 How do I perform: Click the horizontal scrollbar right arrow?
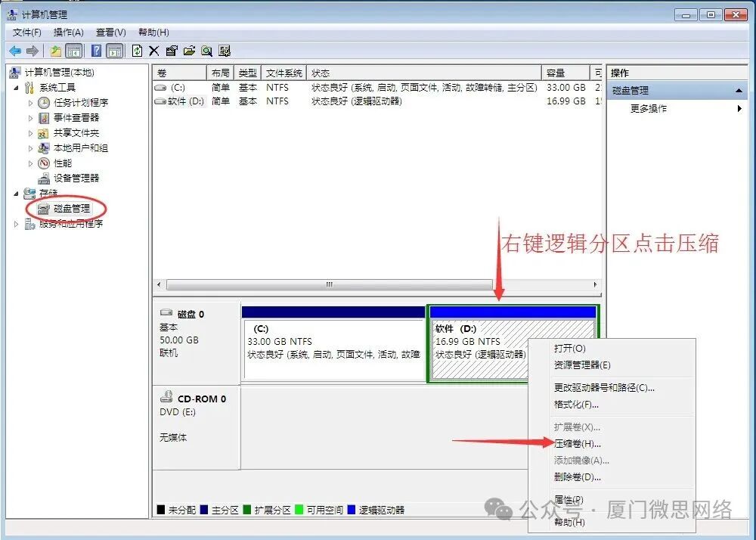[596, 284]
